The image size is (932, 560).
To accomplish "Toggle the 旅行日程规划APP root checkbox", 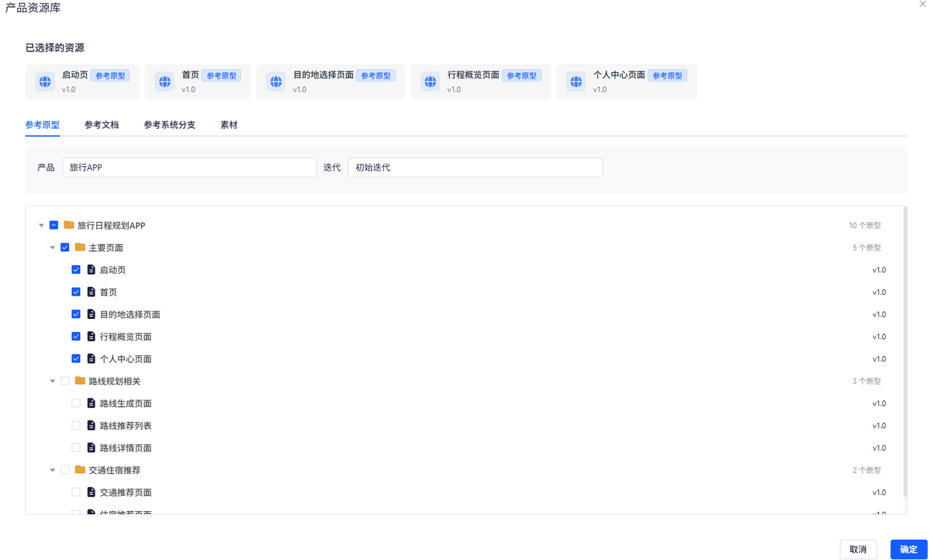I will (54, 225).
